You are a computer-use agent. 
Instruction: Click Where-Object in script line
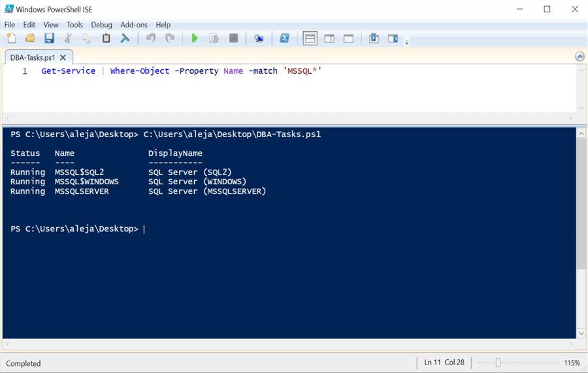140,71
